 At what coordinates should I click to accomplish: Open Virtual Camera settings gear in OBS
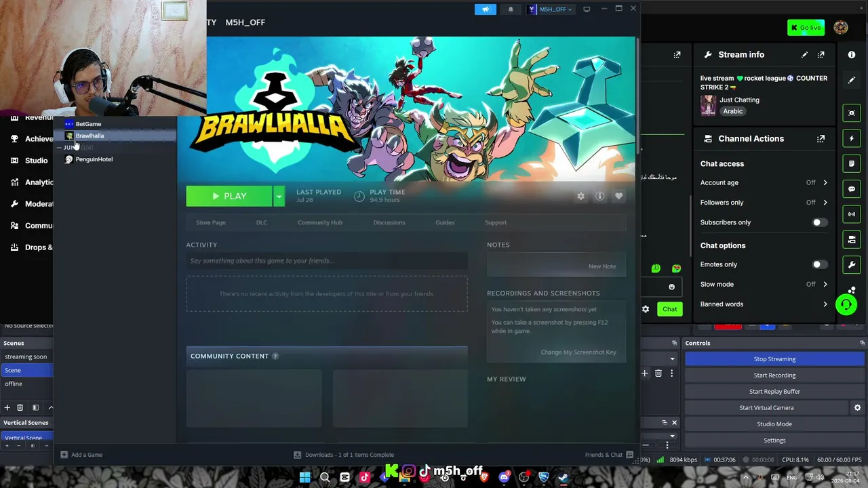pos(857,407)
